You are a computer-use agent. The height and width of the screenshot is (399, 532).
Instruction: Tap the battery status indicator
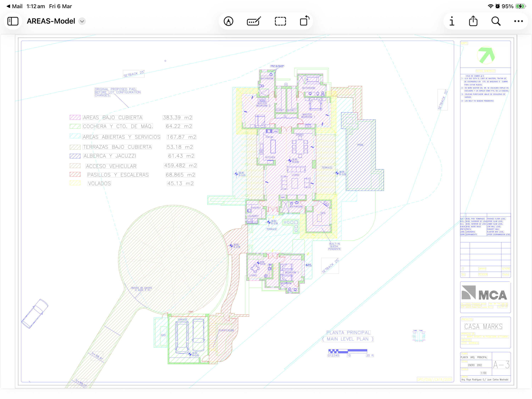[520, 6]
